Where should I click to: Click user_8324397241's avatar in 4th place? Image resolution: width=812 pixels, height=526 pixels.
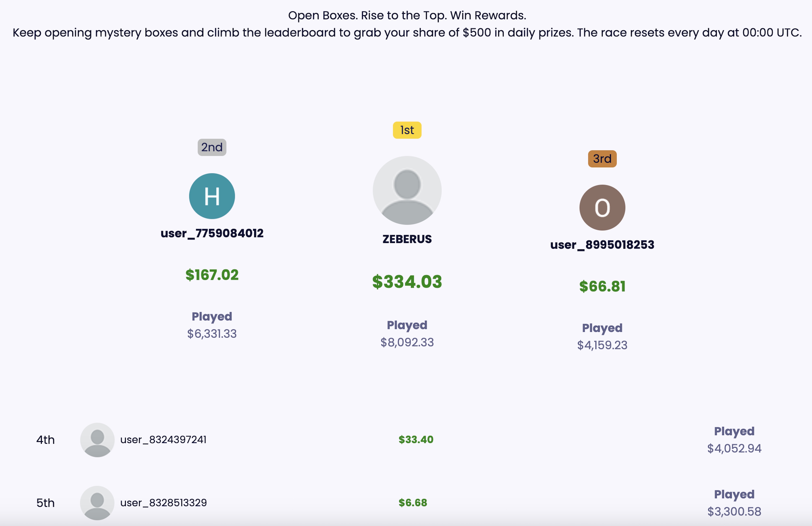coord(98,440)
